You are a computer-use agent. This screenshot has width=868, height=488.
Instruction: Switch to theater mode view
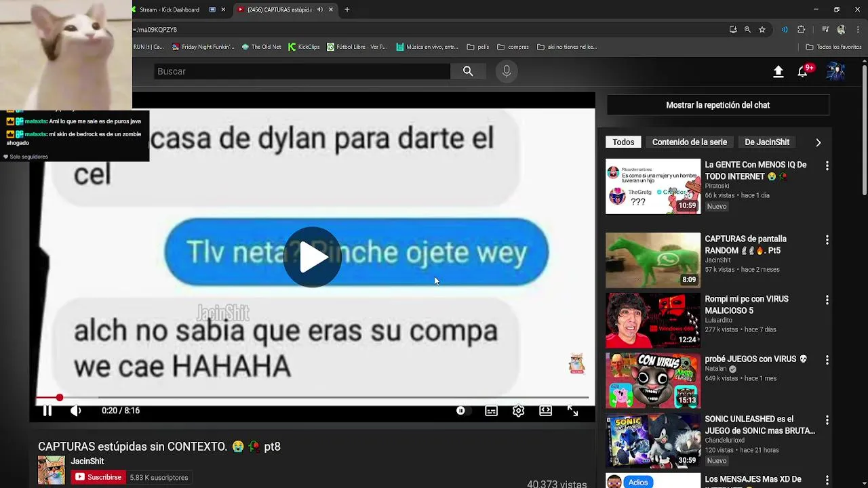pyautogui.click(x=545, y=410)
